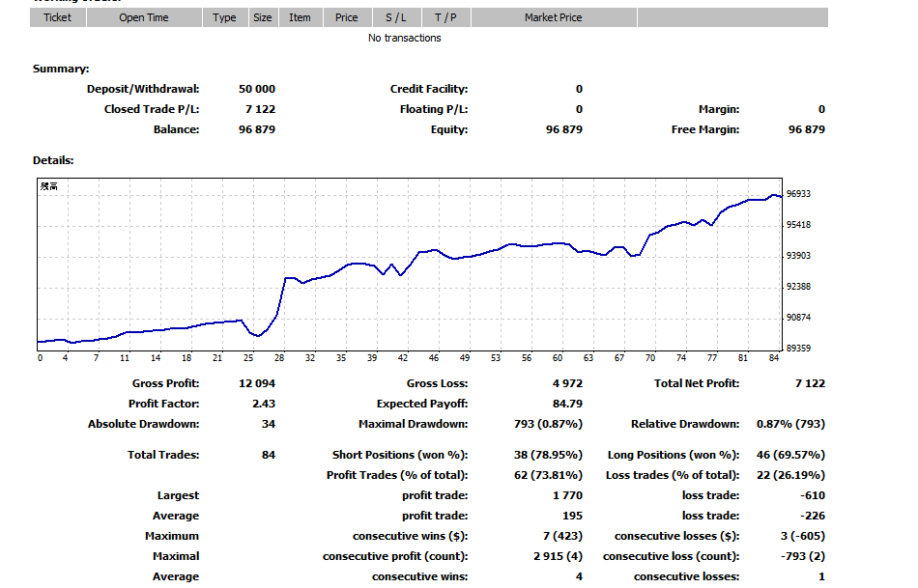Click the Profit Factor value 2.43
The width and height of the screenshot is (918, 588).
[x=263, y=404]
